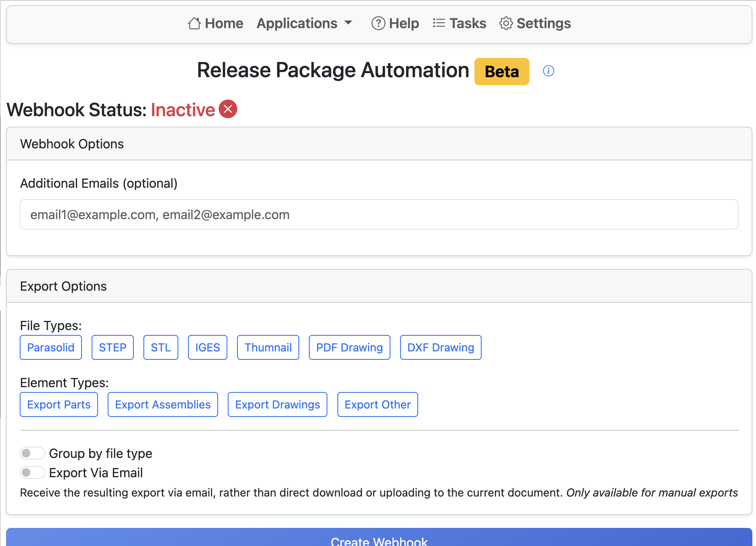Select the Thumbnail file type
This screenshot has width=756, height=546.
268,347
